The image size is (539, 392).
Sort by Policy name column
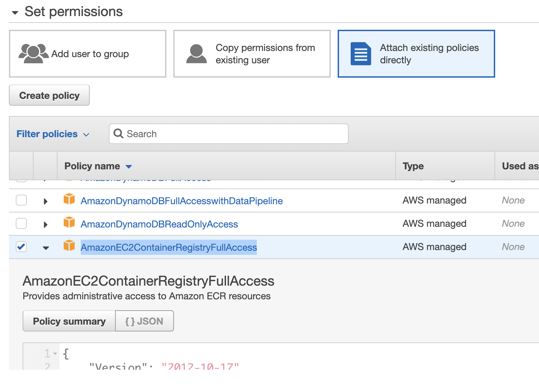click(x=98, y=166)
